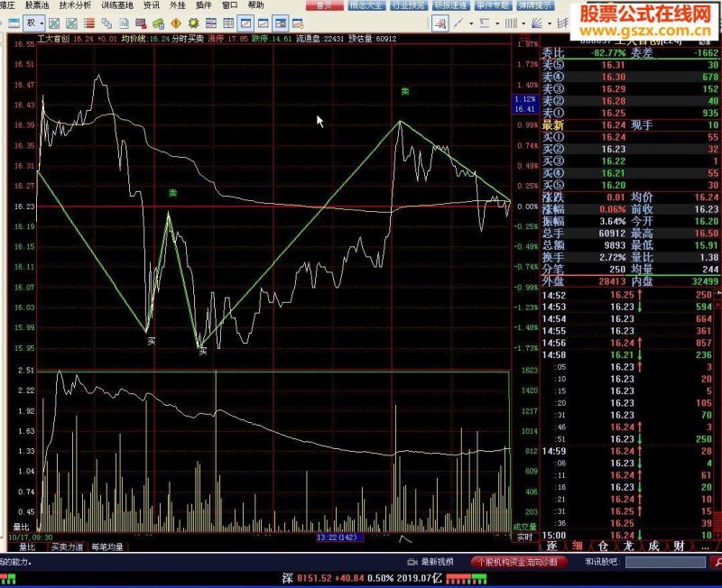The image size is (722, 588).
Task: Click the 和讯股吧 search input field
Action: (665, 562)
